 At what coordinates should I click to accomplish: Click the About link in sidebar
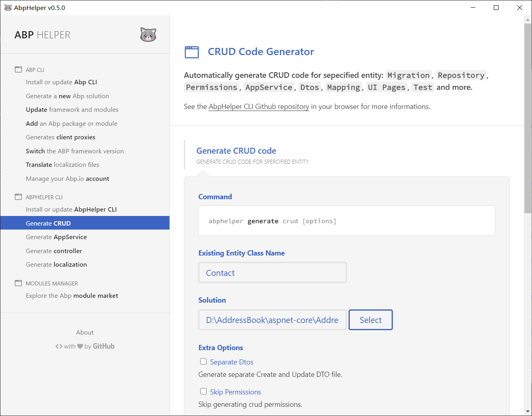85,332
